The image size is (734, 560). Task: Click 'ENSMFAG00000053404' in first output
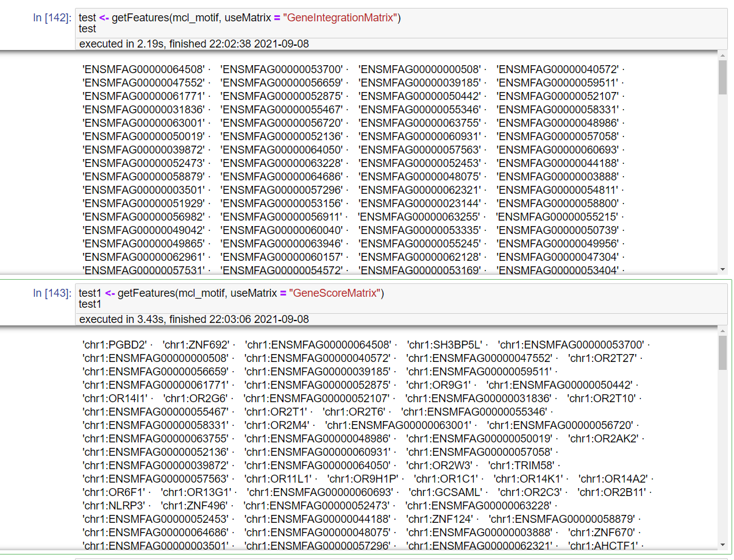pyautogui.click(x=558, y=271)
